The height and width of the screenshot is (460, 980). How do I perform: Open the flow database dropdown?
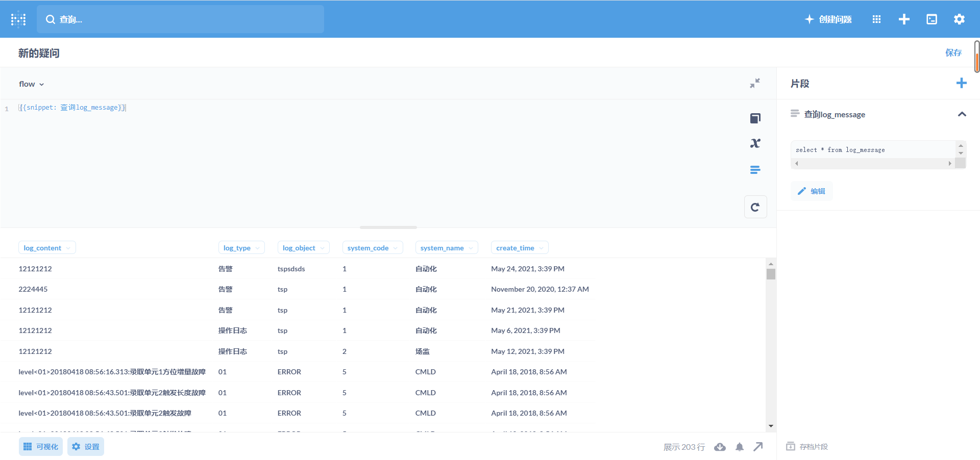[x=32, y=84]
